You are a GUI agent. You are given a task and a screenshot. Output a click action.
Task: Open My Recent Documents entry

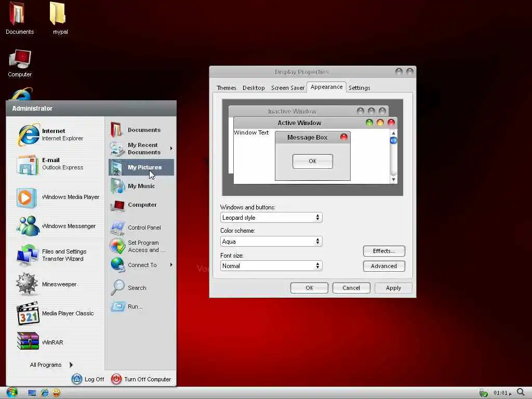tap(141, 149)
